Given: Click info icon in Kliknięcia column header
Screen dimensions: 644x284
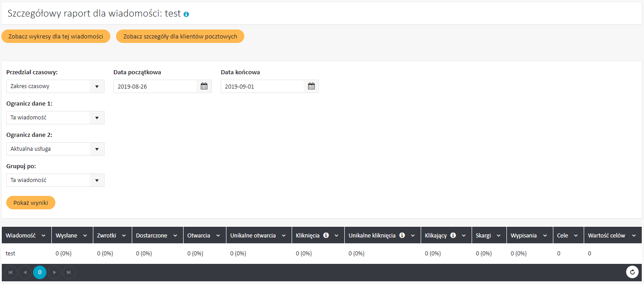Looking at the screenshot, I should click(x=326, y=235).
